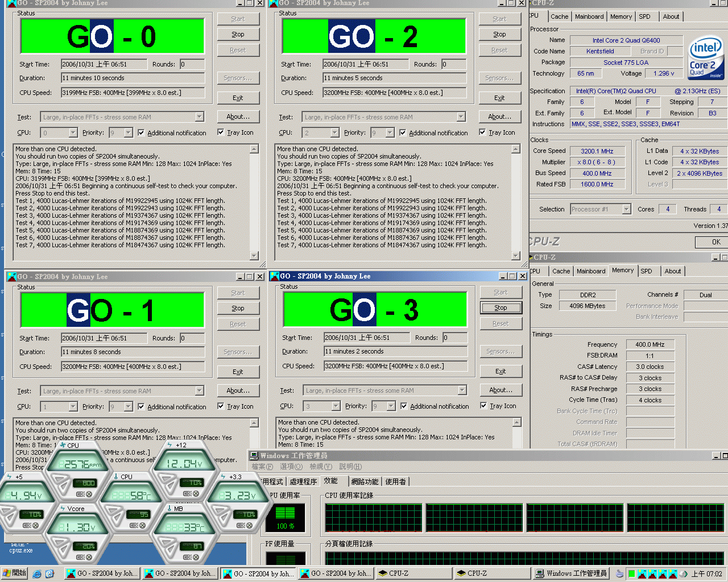Open the Cache tab in lower CPU-Z window
Screen dimensions: 728x582
coord(561,271)
